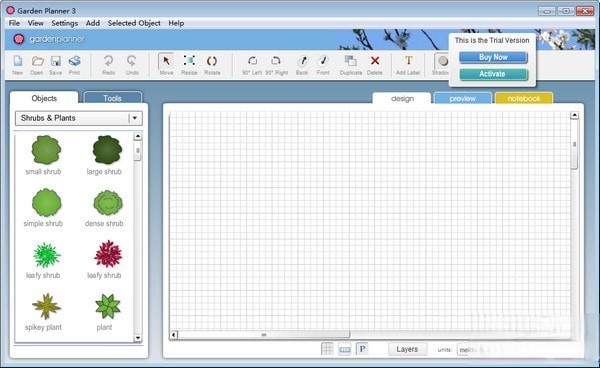Click the New document toolbar icon
This screenshot has width=600, height=368.
pyautogui.click(x=18, y=61)
